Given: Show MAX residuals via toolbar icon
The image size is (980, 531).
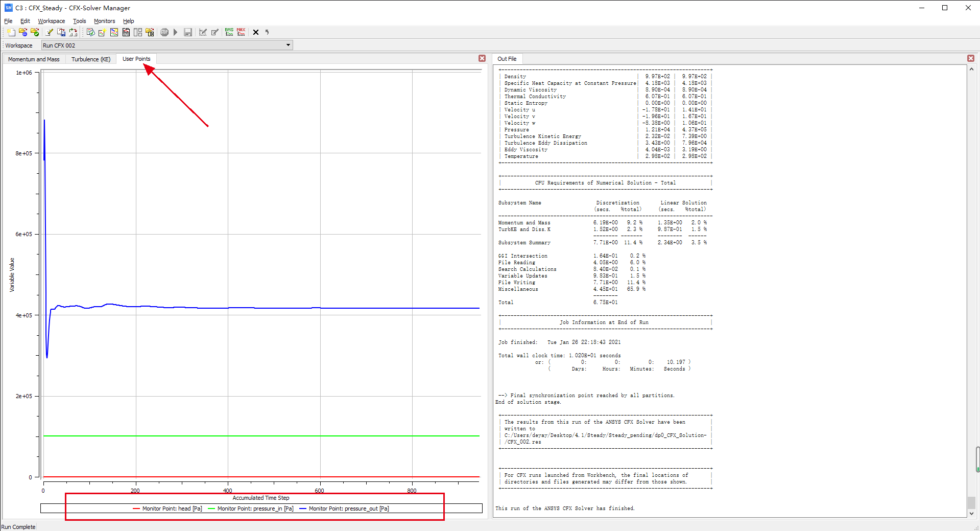Looking at the screenshot, I should (x=241, y=32).
